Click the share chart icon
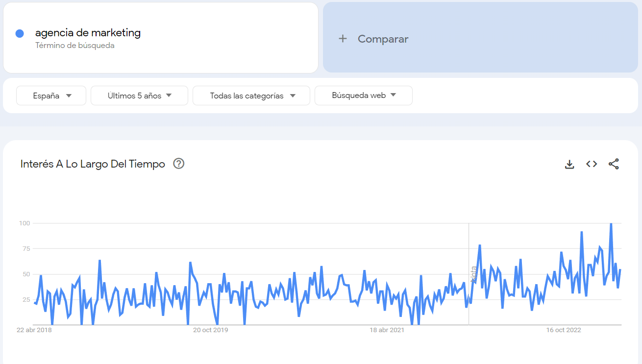This screenshot has width=642, height=364. (614, 164)
